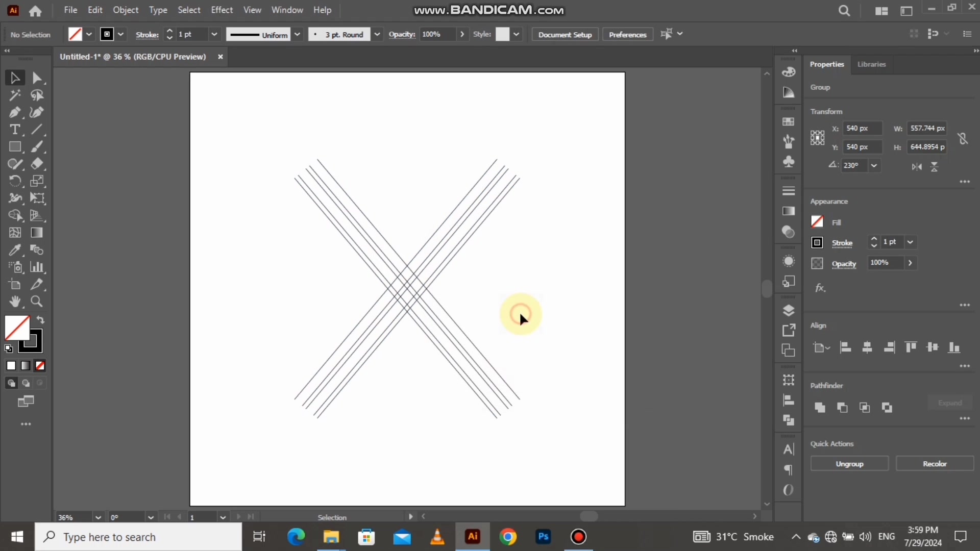Select the Selection tool arrow

(15, 78)
